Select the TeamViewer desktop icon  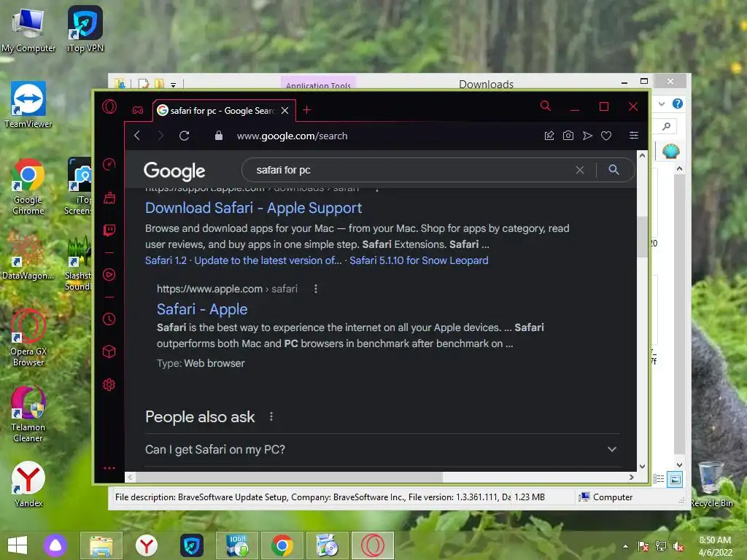(28, 105)
